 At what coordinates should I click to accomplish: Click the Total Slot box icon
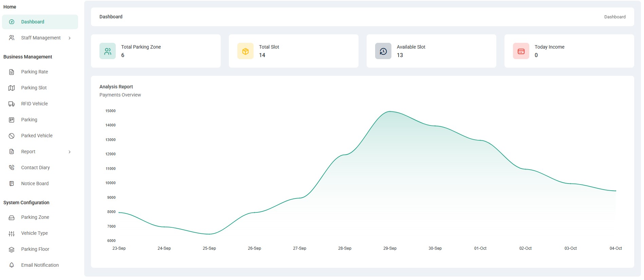point(245,51)
